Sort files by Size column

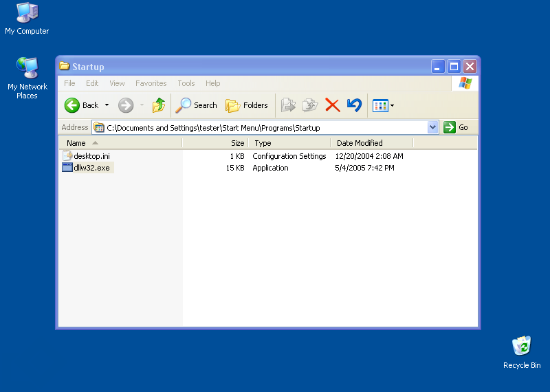tap(215, 143)
